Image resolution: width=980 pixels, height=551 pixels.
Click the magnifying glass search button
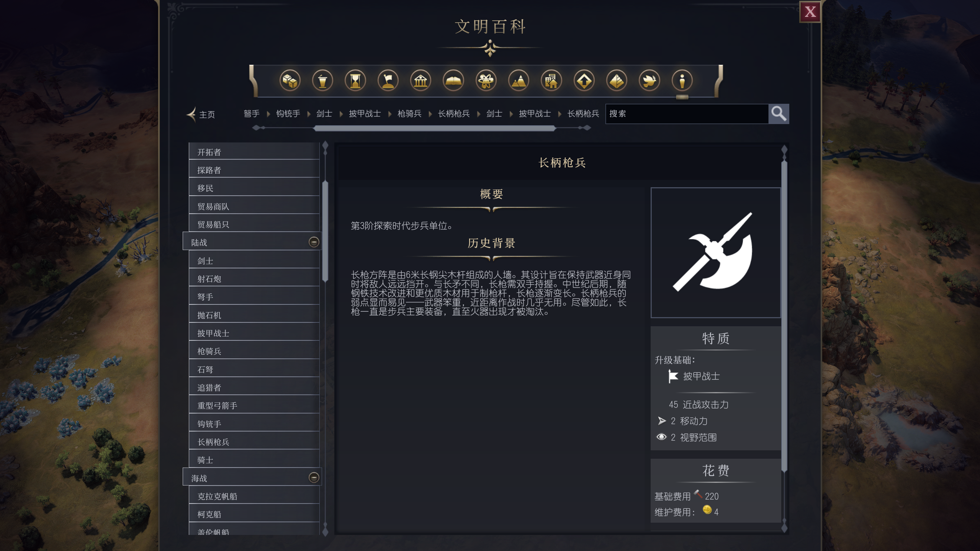point(779,114)
